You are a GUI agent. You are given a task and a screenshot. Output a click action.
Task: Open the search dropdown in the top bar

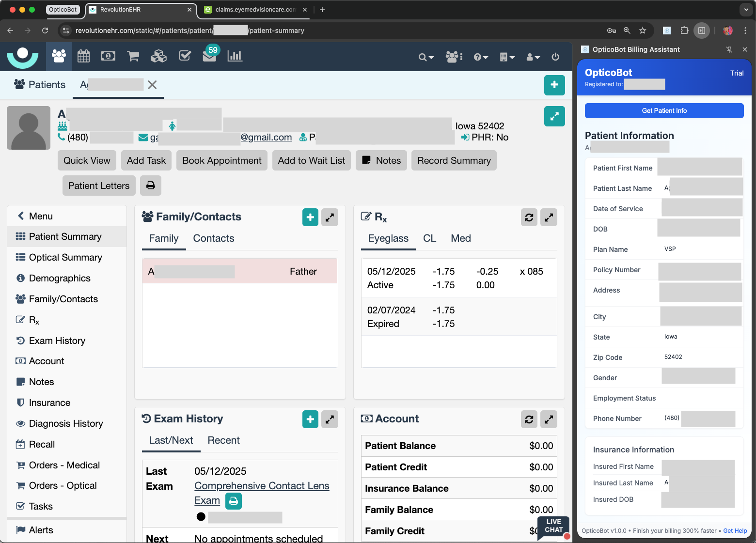point(426,57)
